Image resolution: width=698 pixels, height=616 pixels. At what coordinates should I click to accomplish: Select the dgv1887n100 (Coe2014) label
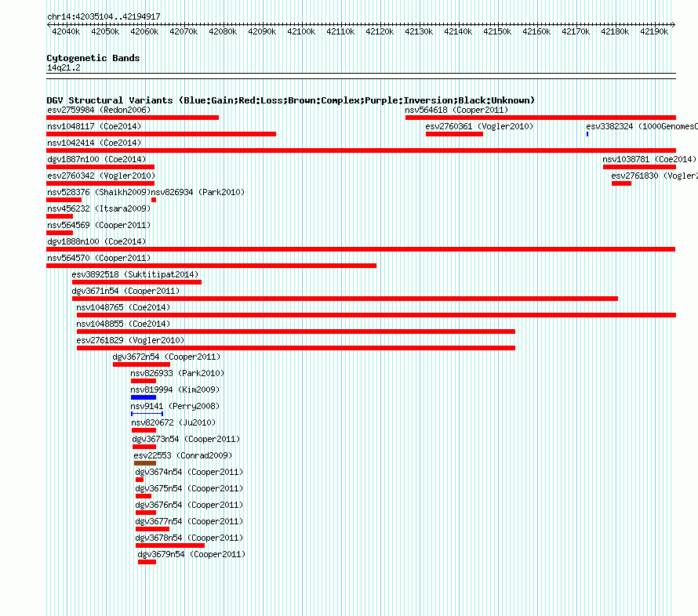[96, 159]
